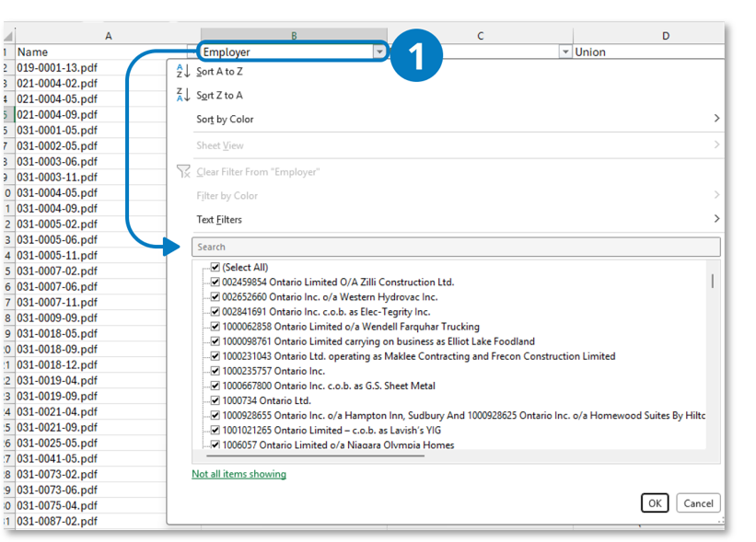Select cell 031-0073-06.pdf

90,490
